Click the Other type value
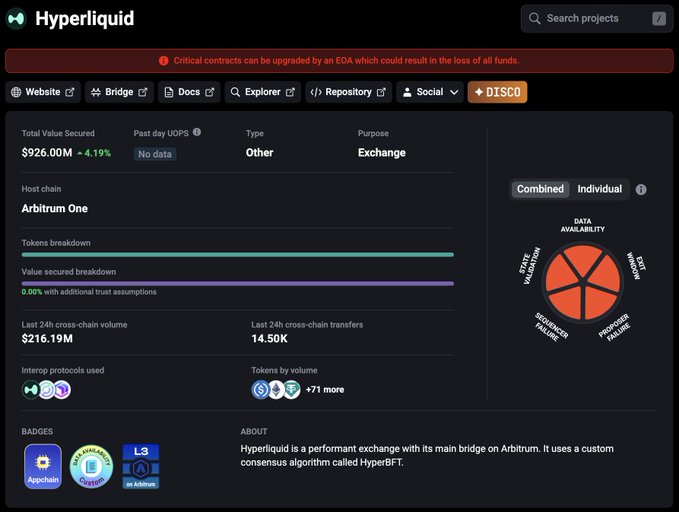The height and width of the screenshot is (512, 679). (x=259, y=153)
